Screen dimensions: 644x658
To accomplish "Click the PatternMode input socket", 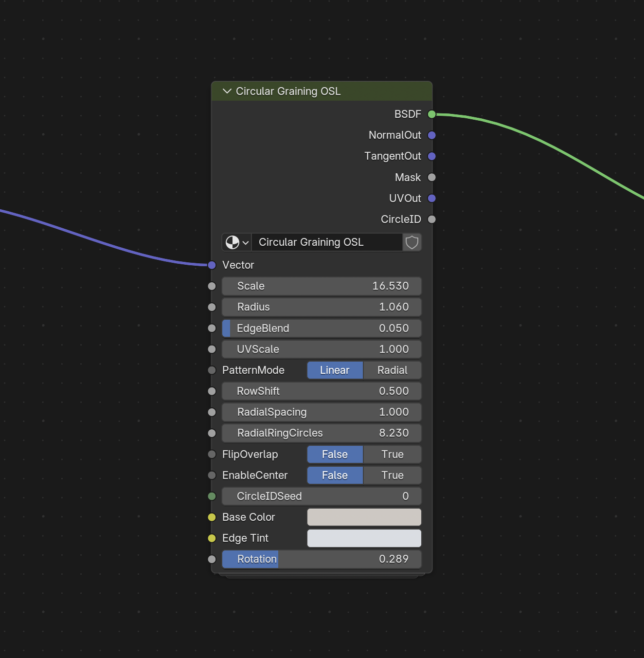I will click(x=212, y=370).
